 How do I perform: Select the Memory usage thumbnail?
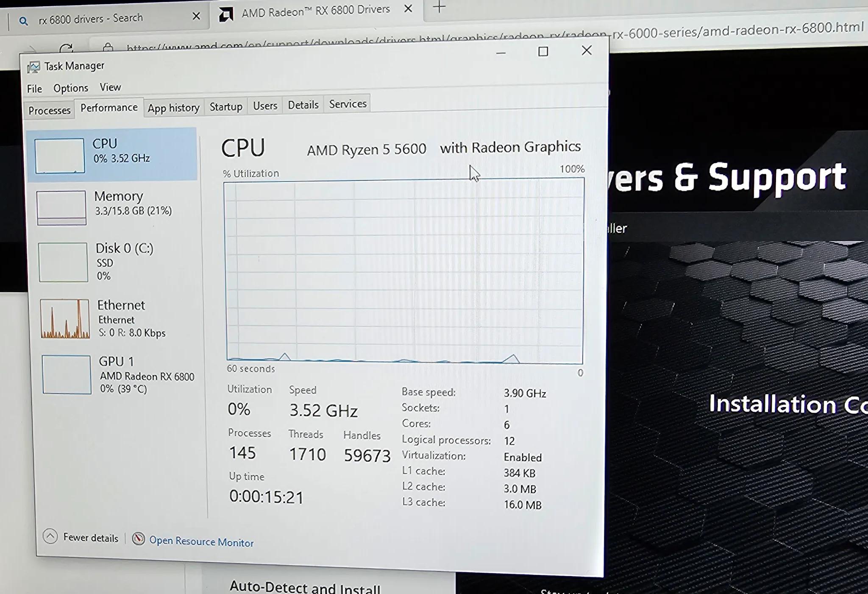(61, 208)
